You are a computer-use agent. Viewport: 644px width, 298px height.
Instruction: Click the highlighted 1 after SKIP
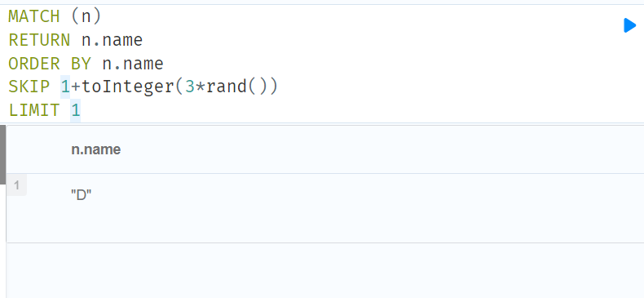(x=65, y=87)
